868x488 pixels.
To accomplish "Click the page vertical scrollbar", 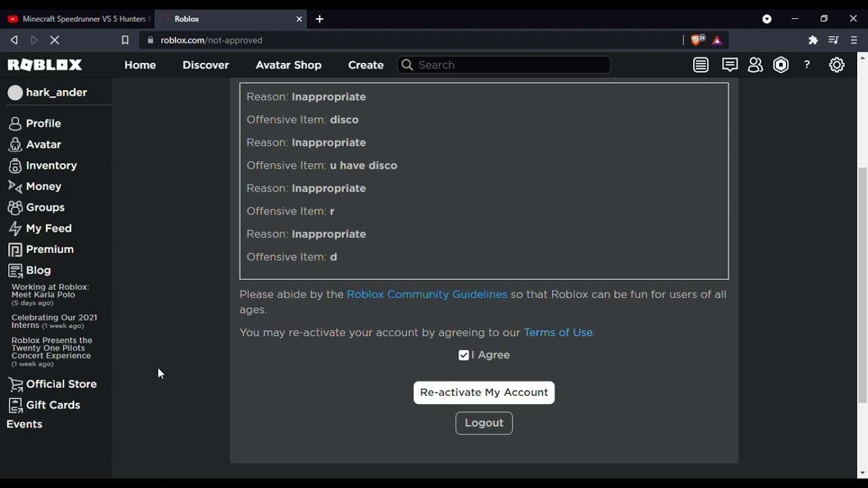I will tap(863, 285).
